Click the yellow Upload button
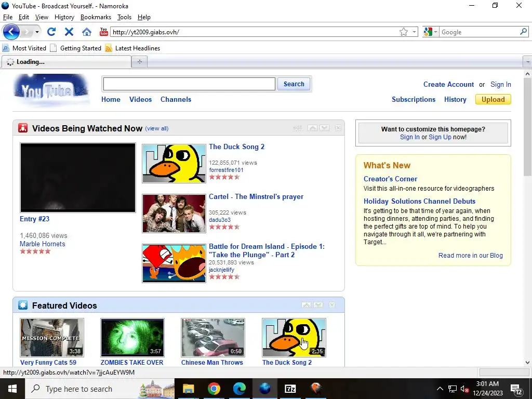Image resolution: width=532 pixels, height=399 pixels. pyautogui.click(x=494, y=99)
